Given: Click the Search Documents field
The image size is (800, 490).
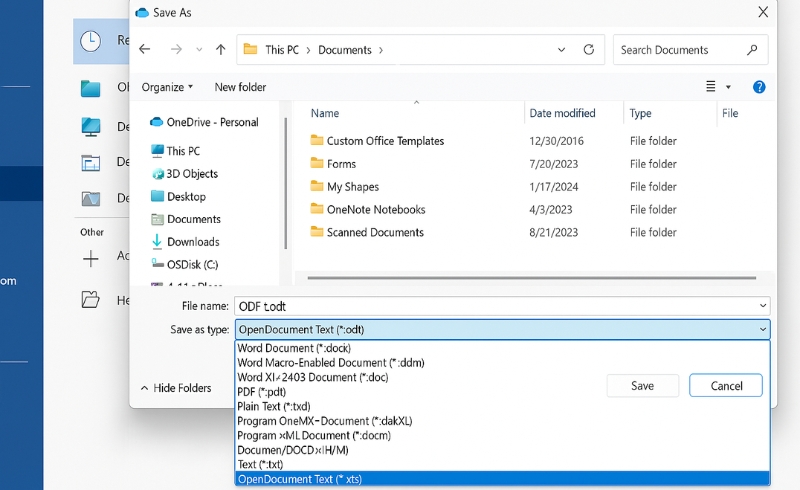Looking at the screenshot, I should (680, 50).
